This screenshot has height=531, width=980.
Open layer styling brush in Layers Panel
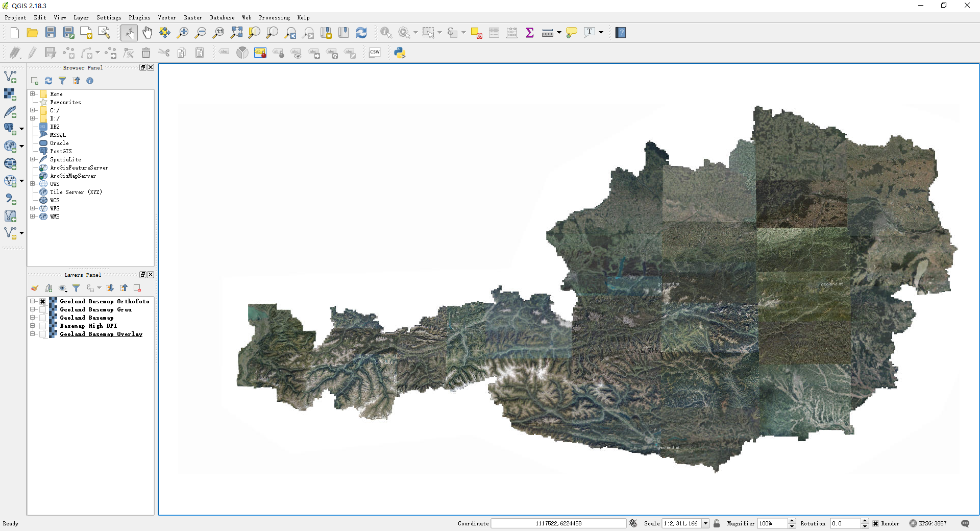[35, 288]
